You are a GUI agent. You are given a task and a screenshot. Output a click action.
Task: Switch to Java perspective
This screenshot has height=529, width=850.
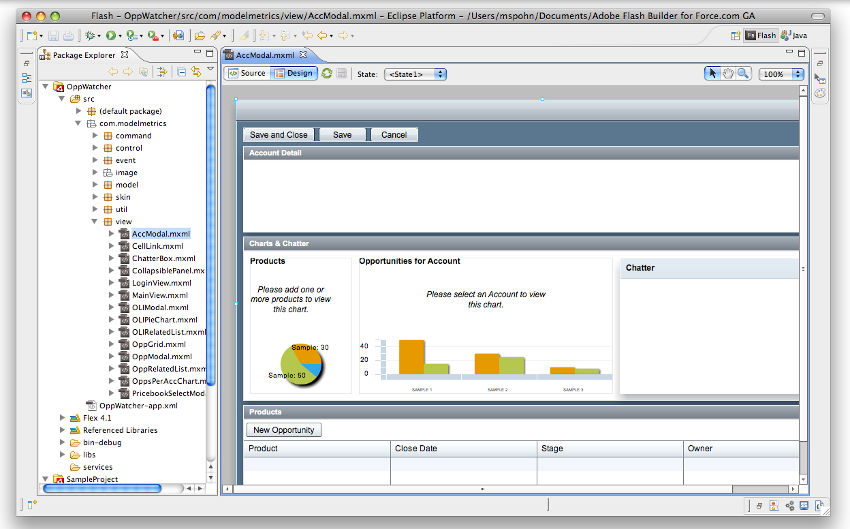tap(794, 35)
